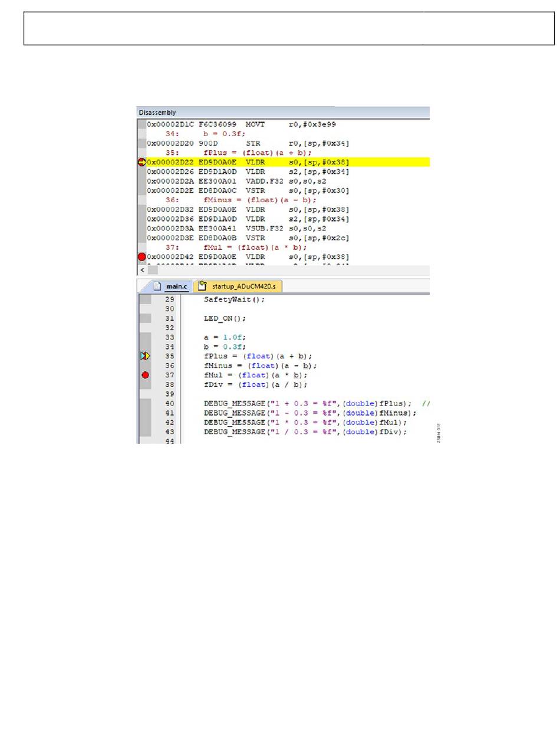560x739 pixels.
Task: Toggle red breakpoint on source line 37
Action: coord(145,375)
